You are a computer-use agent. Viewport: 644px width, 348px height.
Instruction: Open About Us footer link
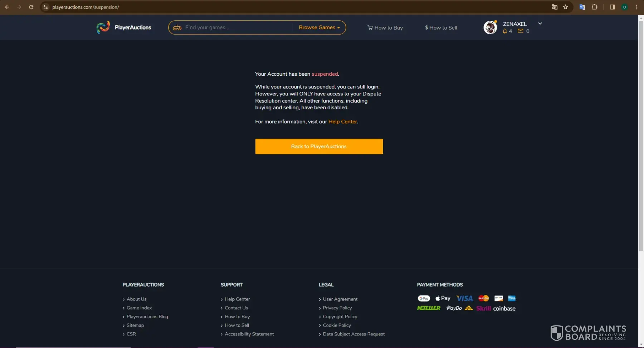(137, 299)
